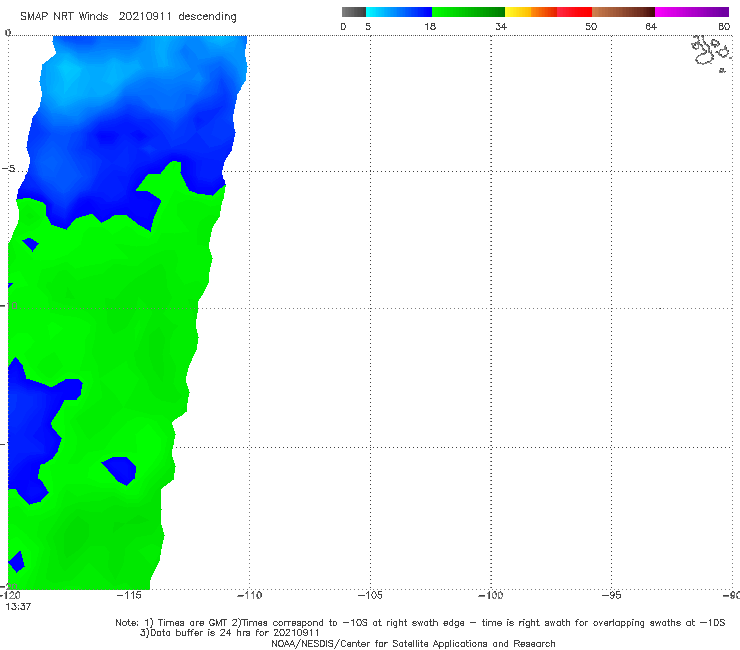The width and height of the screenshot is (740, 650).
Task: Click the '64' label under the color scale
Action: (651, 26)
